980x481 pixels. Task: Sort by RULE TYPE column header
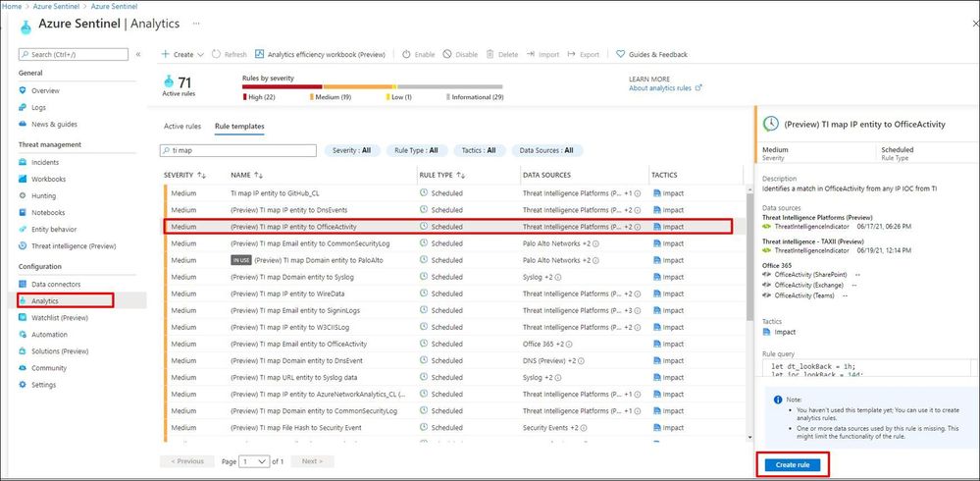tap(443, 175)
